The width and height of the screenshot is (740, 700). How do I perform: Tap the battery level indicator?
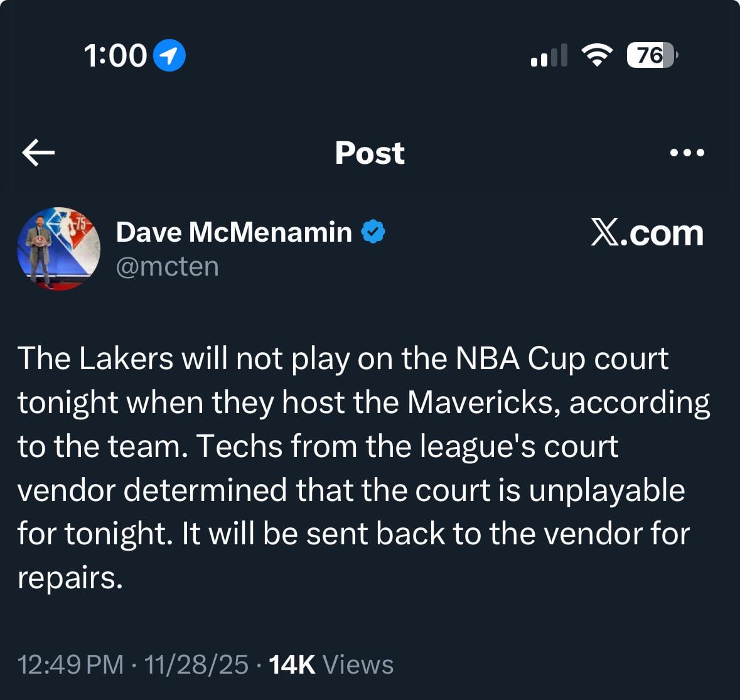pos(652,56)
